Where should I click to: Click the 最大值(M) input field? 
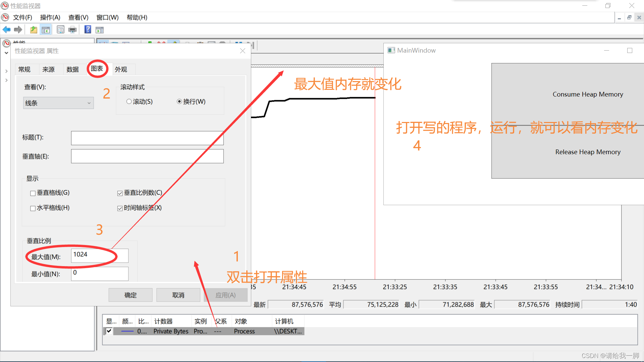100,255
